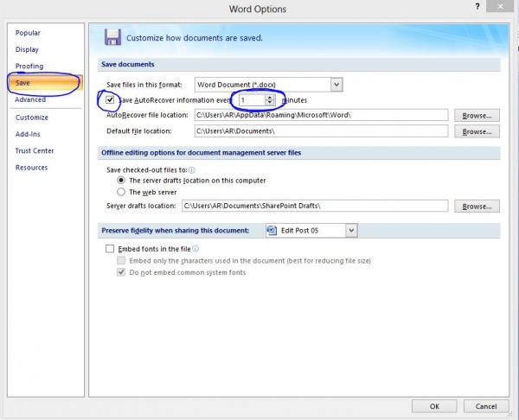Image resolution: width=519 pixels, height=420 pixels.
Task: Click the AutoRecover minutes value field
Action: [x=253, y=100]
